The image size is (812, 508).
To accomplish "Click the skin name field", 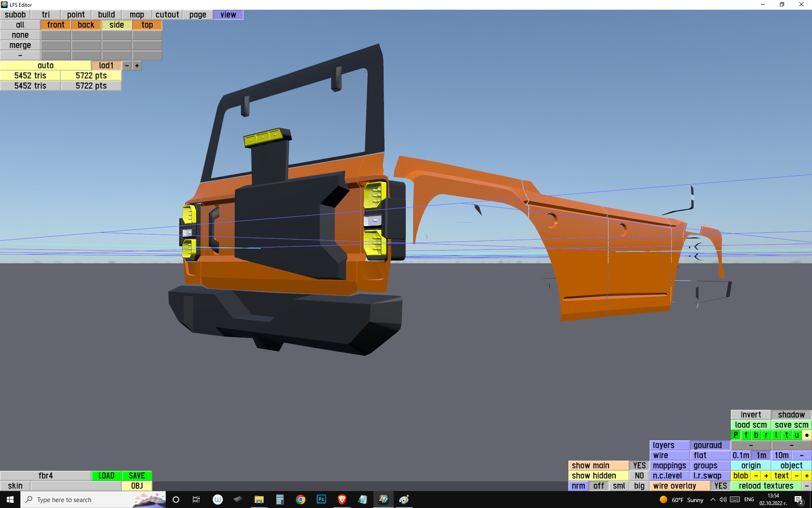I will 76,486.
